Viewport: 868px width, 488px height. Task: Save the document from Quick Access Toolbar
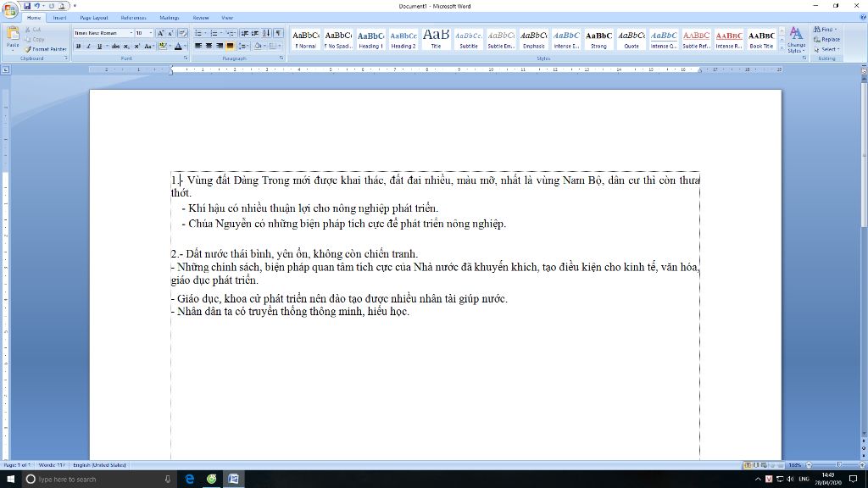point(27,6)
